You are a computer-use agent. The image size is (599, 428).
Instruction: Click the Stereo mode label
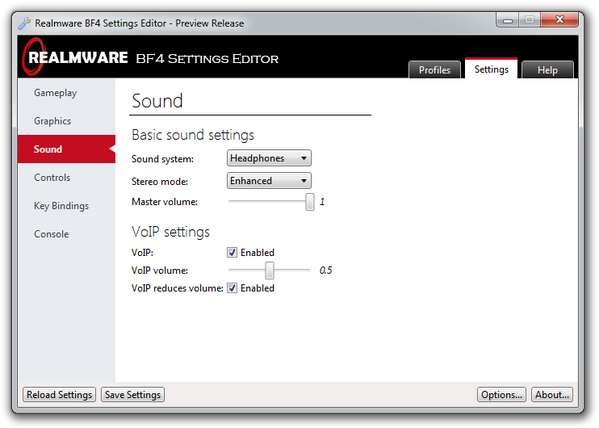[x=160, y=182]
